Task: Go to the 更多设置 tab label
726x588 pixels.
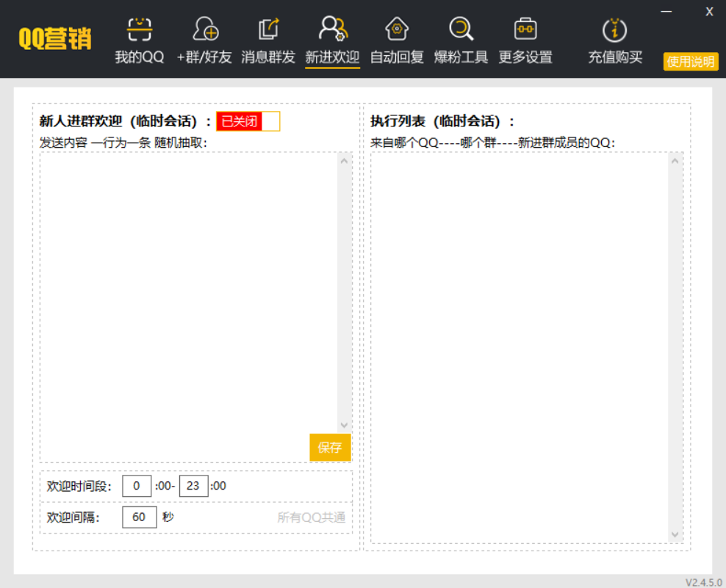Action: [x=525, y=57]
